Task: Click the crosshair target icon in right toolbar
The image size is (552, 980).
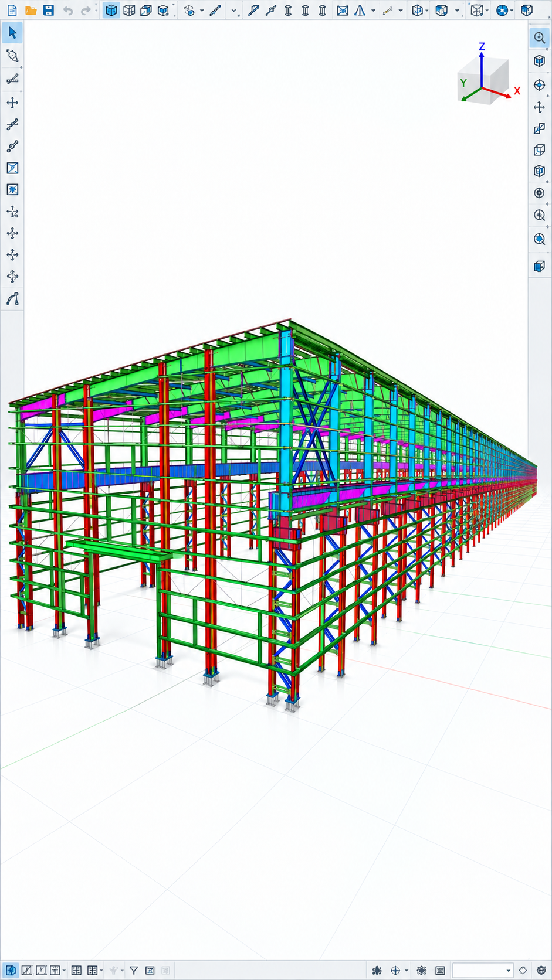Action: pos(539,85)
